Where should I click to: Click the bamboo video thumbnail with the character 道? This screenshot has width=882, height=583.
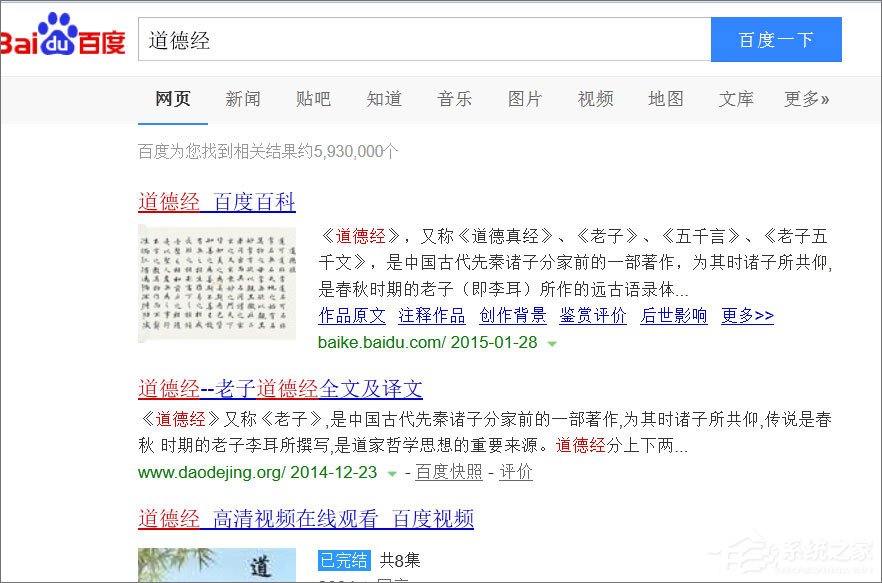[x=217, y=565]
